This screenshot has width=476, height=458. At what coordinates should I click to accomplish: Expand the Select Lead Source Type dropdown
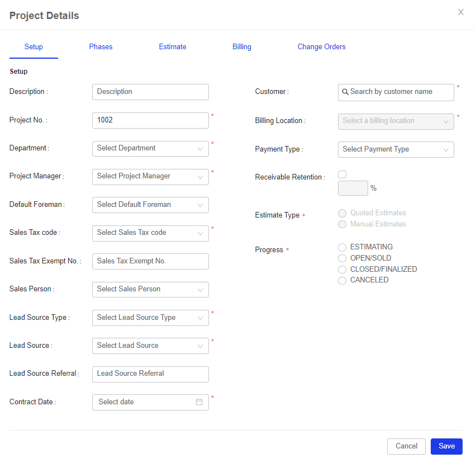tap(151, 319)
